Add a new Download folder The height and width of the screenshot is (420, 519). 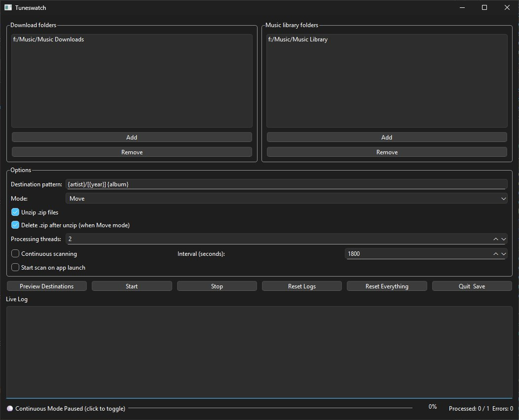(x=132, y=138)
